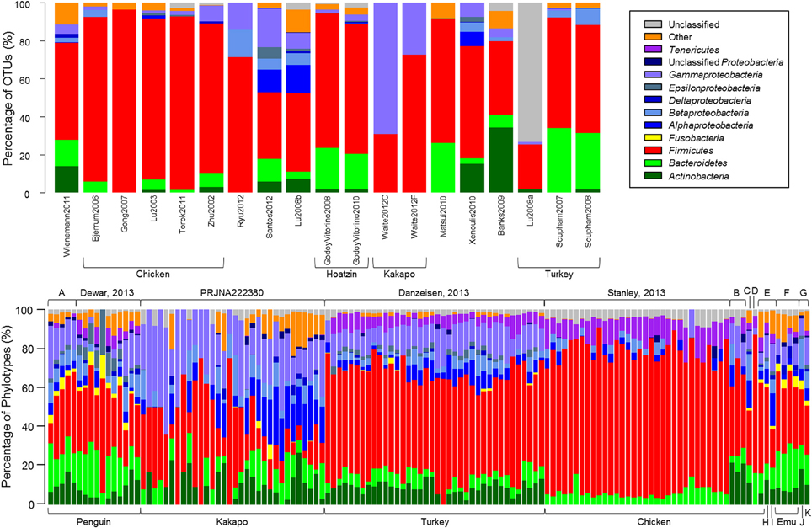812x528 pixels.
Task: Click 'Chicken' label beneath the lower chart
Action: pos(654,521)
